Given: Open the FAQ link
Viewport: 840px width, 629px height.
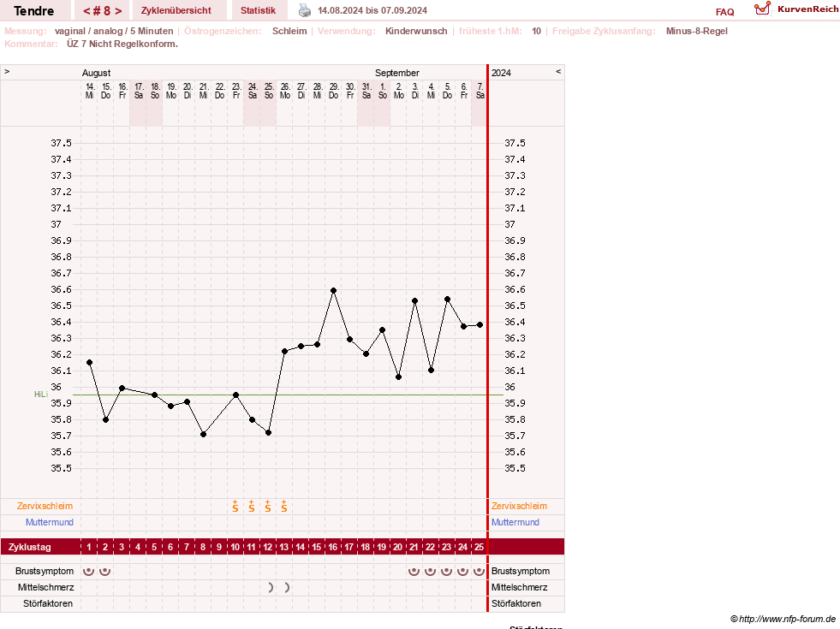Looking at the screenshot, I should point(724,12).
